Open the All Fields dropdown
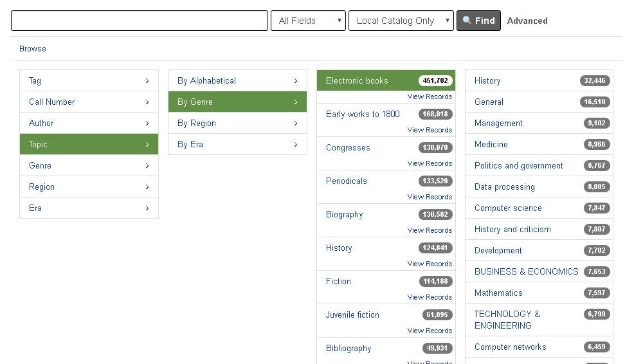Image resolution: width=625 pixels, height=364 pixels. click(308, 21)
